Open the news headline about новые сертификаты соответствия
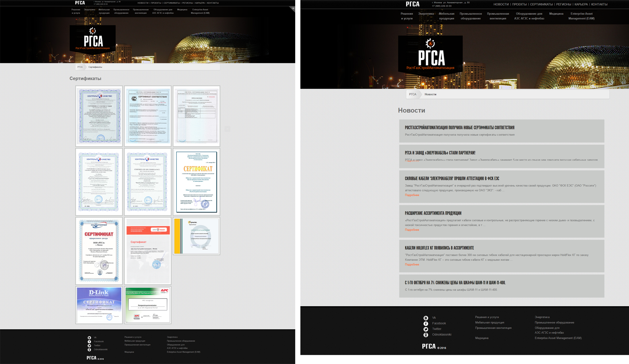 [x=460, y=128]
